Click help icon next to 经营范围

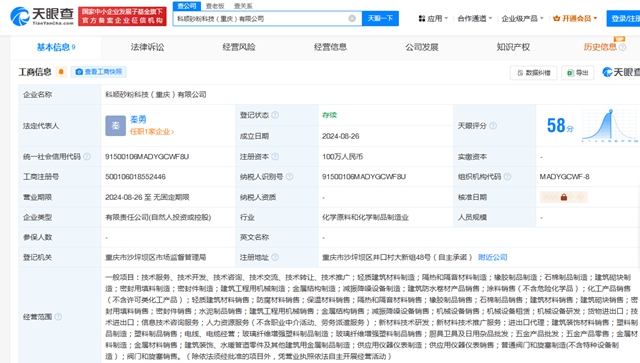click(58, 316)
